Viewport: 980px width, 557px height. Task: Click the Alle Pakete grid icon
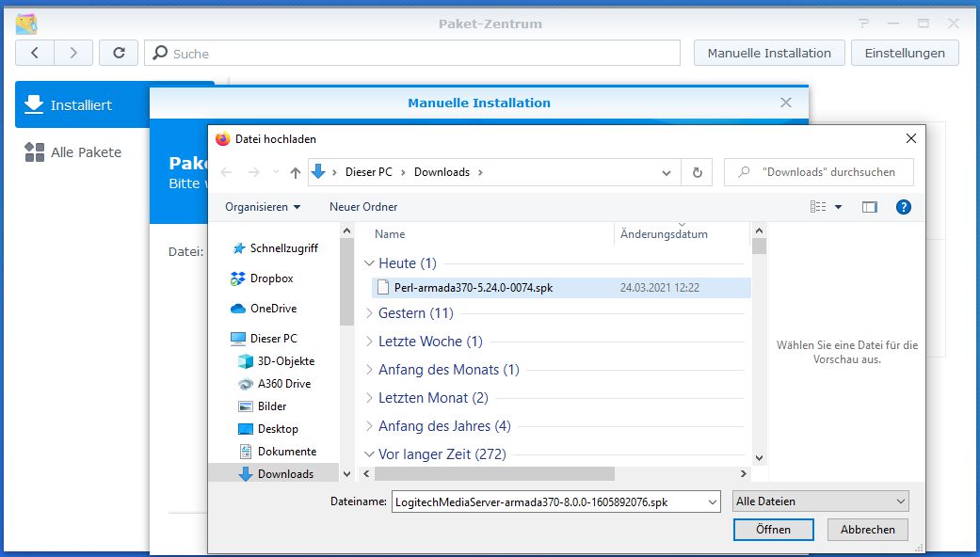click(35, 151)
